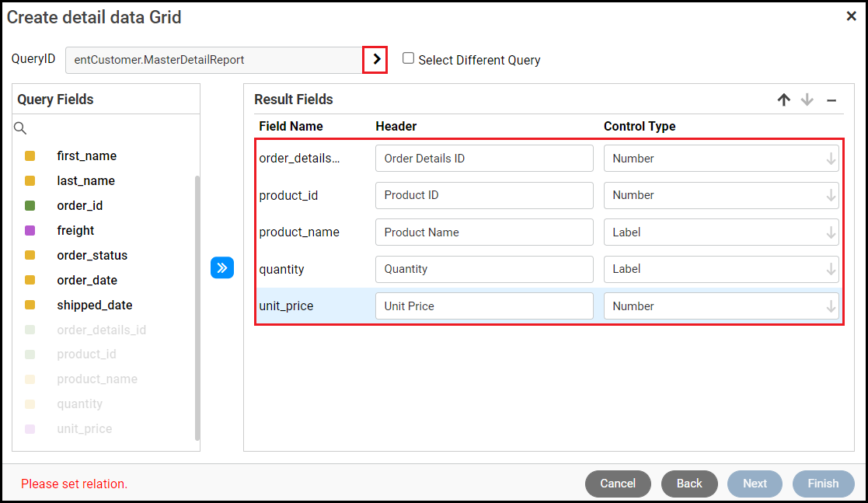Viewport: 868px width, 503px height.
Task: Click the QueryID text field
Action: pos(214,60)
